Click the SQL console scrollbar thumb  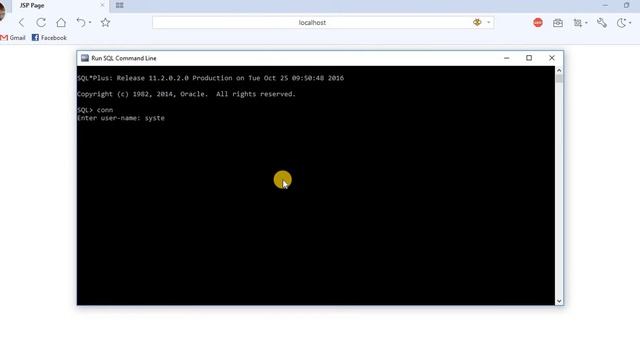[x=559, y=78]
